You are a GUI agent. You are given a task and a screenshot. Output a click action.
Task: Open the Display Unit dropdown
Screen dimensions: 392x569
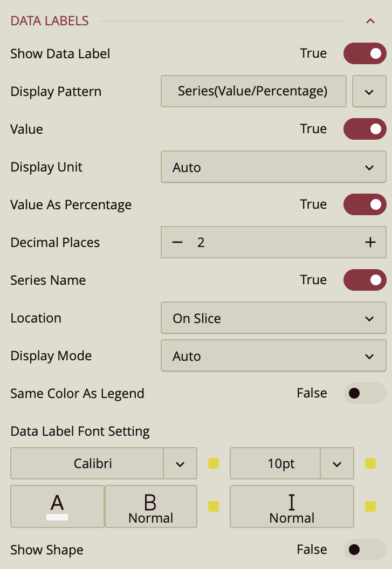(273, 167)
